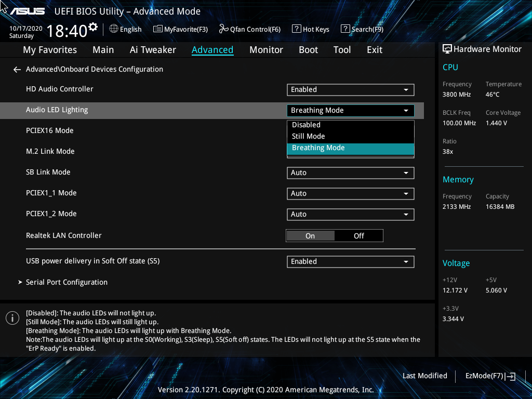Click the MyFavorite(F3) label
Viewport: 532px width, 399px height.
pyautogui.click(x=186, y=30)
